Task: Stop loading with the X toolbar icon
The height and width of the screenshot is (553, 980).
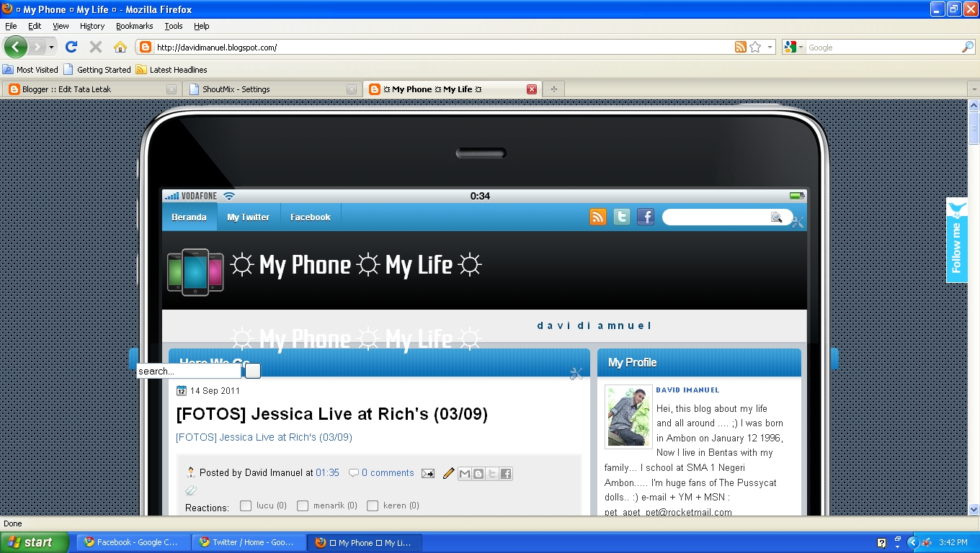Action: click(x=95, y=47)
